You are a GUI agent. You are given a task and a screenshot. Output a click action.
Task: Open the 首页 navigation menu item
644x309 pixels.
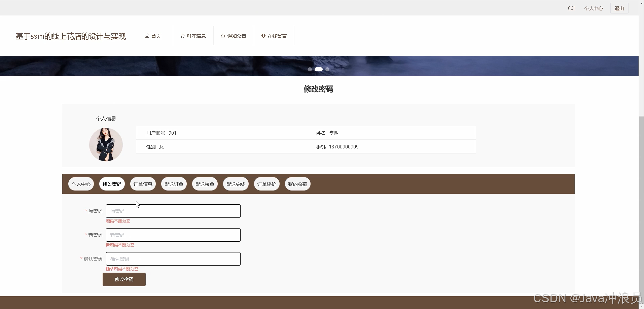click(x=155, y=35)
